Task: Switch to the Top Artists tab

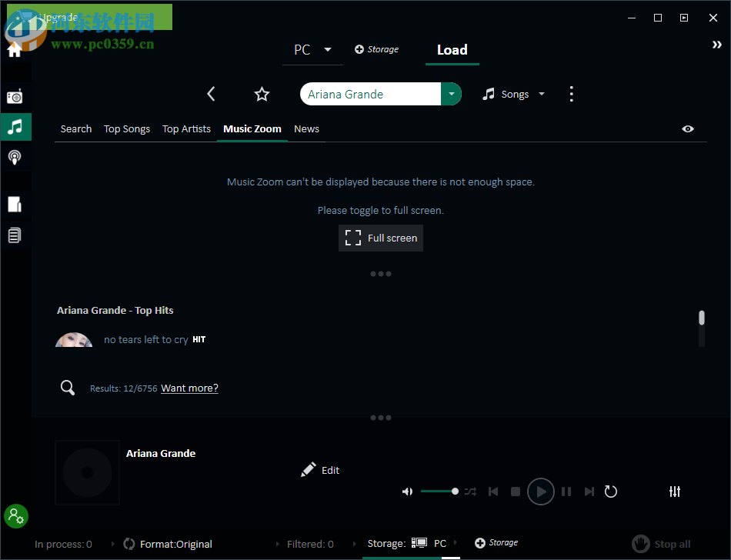Action: tap(186, 128)
